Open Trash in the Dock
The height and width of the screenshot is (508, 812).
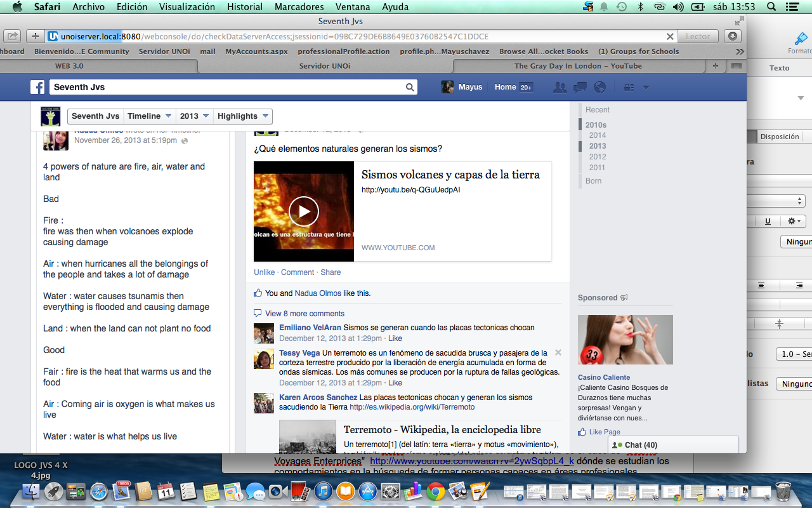click(783, 491)
